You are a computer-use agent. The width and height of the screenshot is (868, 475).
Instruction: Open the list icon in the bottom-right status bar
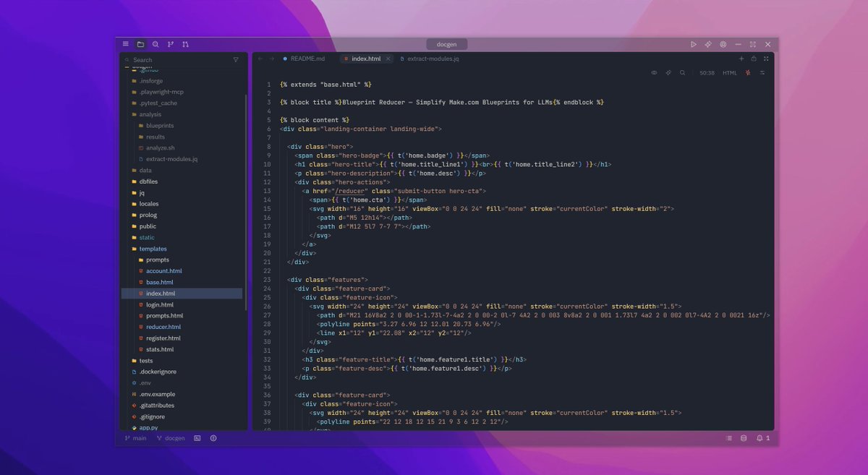coord(729,438)
